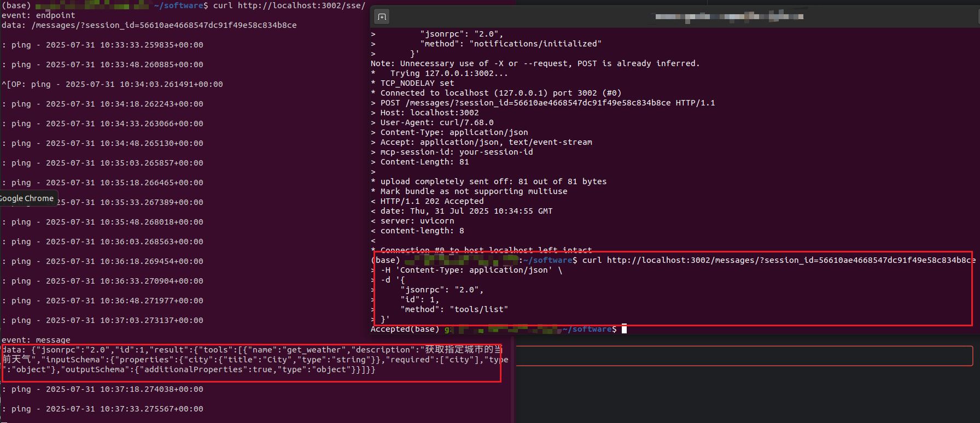Click the 'Note: Unnecessary use of -X' line
This screenshot has height=423, width=980.
coord(535,63)
